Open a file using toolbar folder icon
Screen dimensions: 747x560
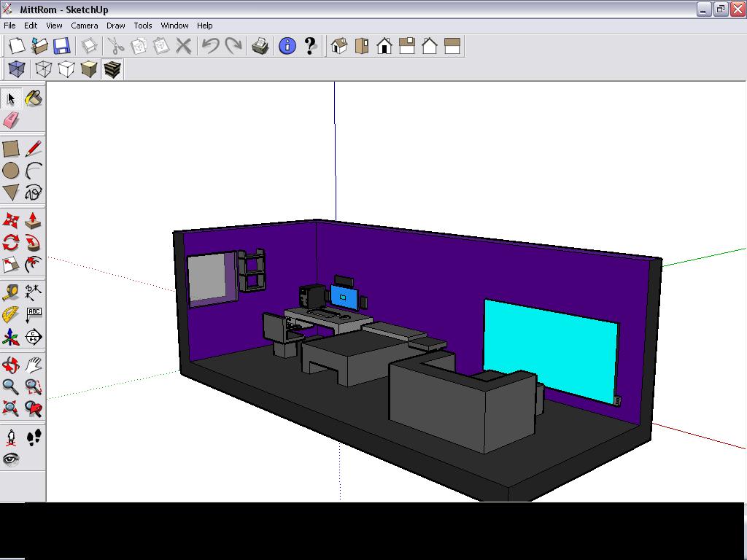(39, 46)
